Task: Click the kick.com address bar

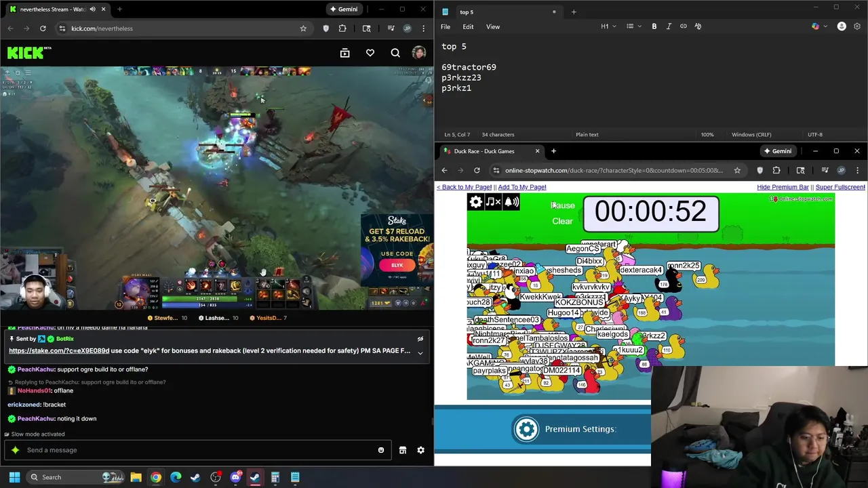Action: (x=178, y=28)
